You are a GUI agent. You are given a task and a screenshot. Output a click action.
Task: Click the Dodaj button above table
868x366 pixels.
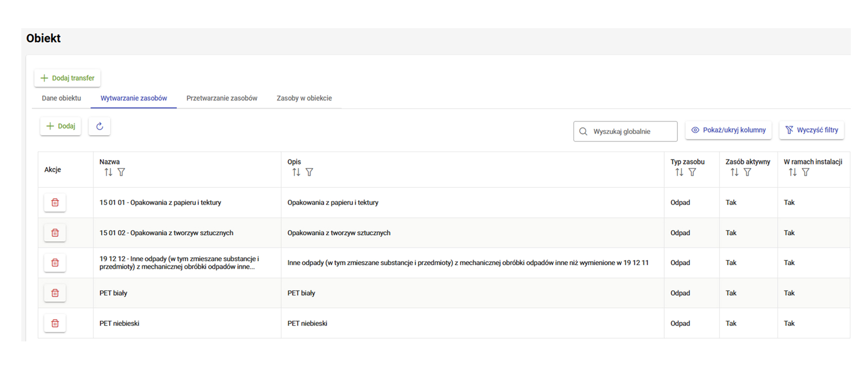[61, 127]
